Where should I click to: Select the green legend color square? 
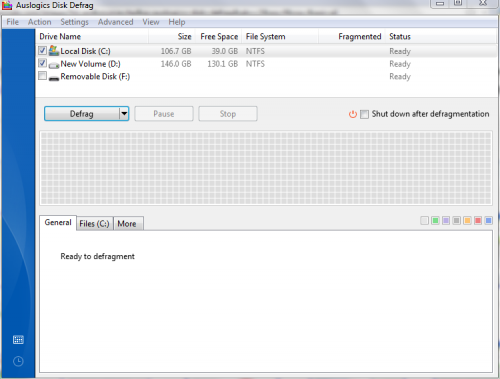435,221
